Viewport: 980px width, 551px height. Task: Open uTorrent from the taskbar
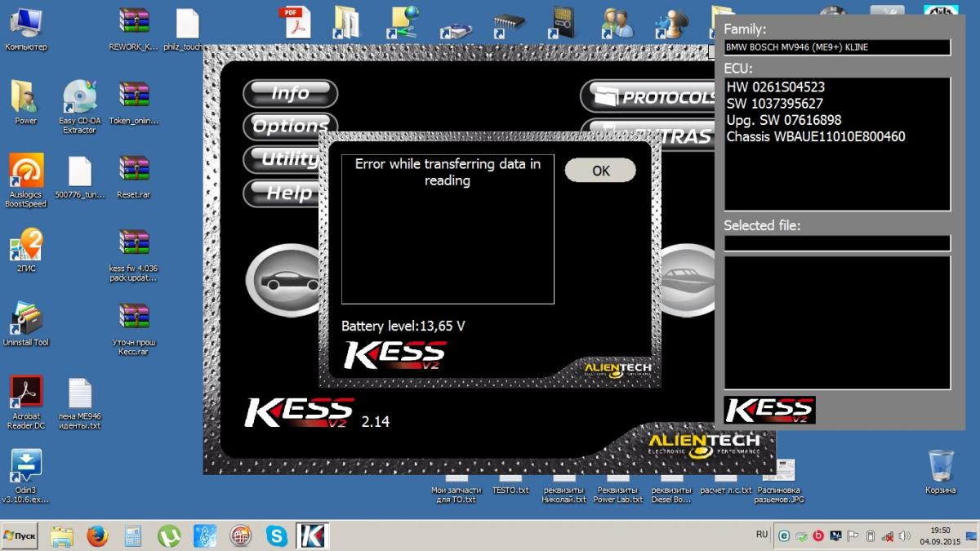(x=169, y=535)
